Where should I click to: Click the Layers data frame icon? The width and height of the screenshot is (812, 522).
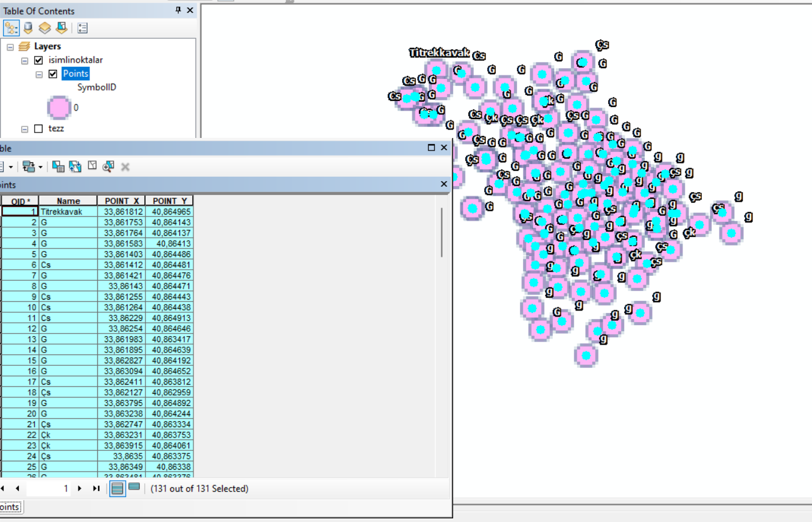tap(24, 46)
